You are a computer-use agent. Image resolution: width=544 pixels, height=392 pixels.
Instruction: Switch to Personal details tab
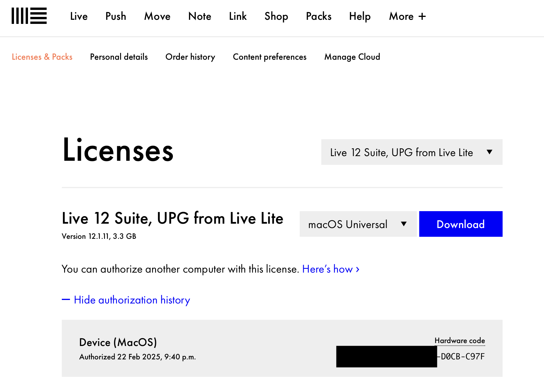(119, 57)
